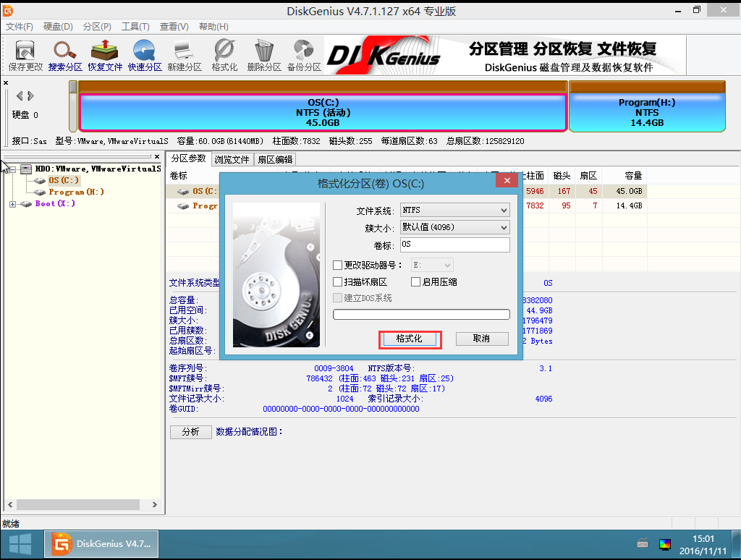
Task: Open the Help (帮助) menu
Action: coord(213,27)
